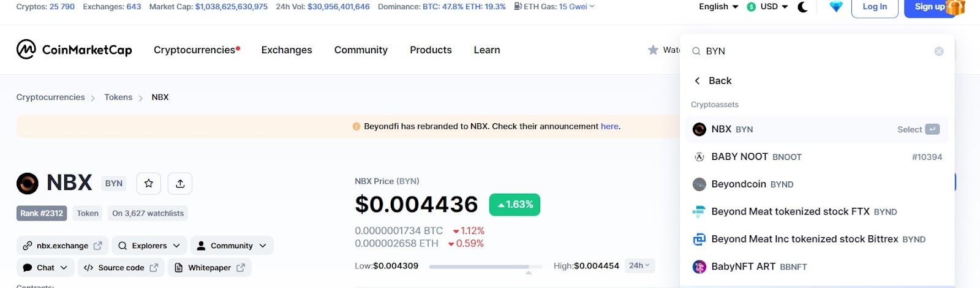Image resolution: width=980 pixels, height=288 pixels.
Task: Click the large NBX logo on page
Action: [x=28, y=183]
